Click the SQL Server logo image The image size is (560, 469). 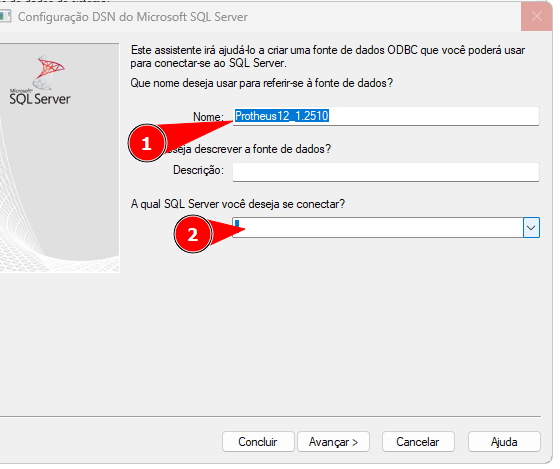click(x=40, y=80)
